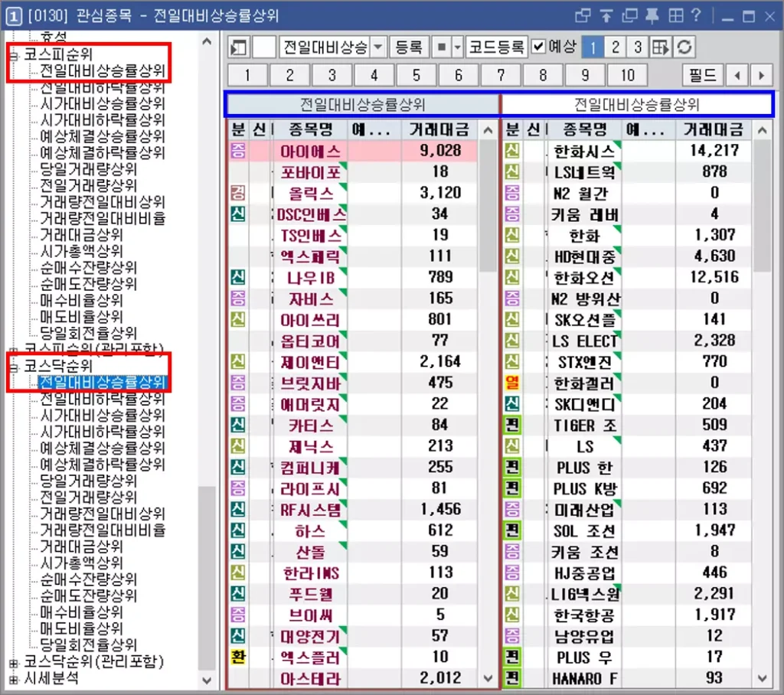This screenshot has height=695, width=784.
Task: Expand the 코스닥순위(관리포함) tree node
Action: (x=14, y=663)
